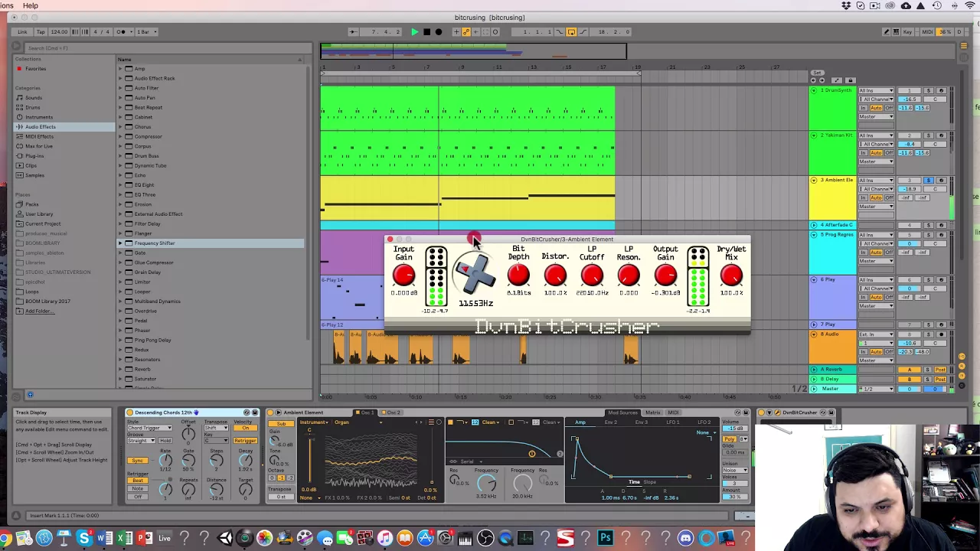Image resolution: width=980 pixels, height=551 pixels.
Task: Unsolo the 3 Ambient Ele track
Action: click(x=928, y=180)
